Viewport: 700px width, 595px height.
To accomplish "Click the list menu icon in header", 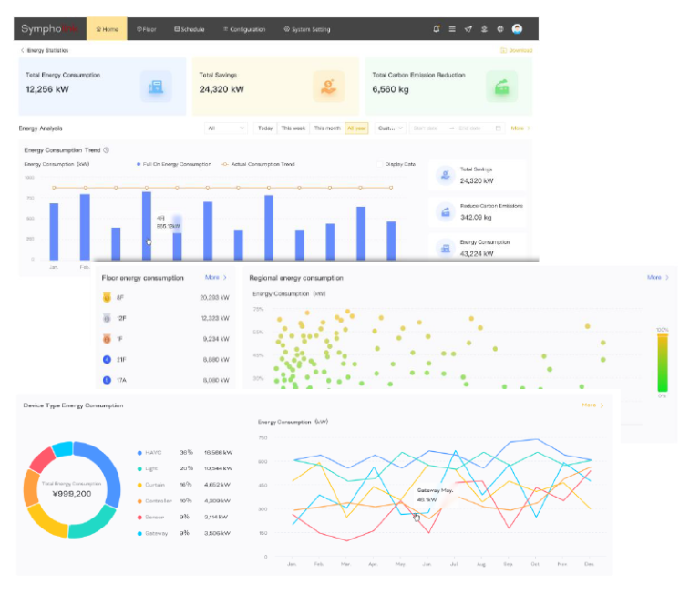I will [452, 29].
